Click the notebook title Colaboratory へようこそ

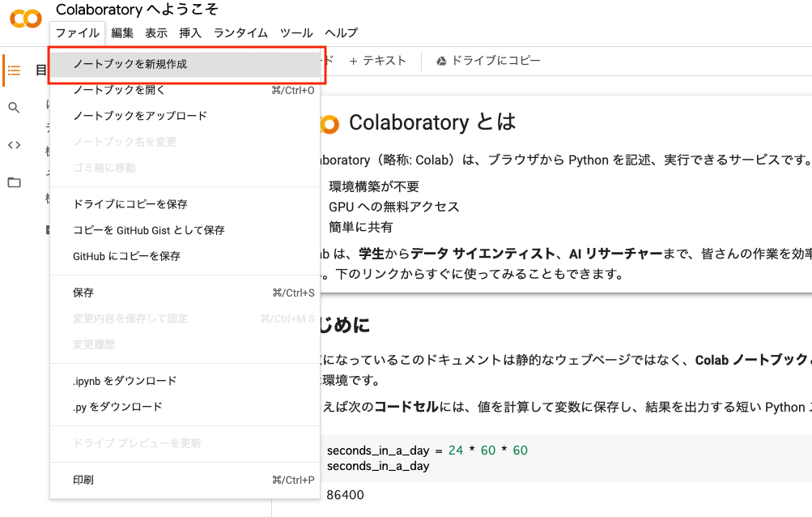click(x=138, y=10)
